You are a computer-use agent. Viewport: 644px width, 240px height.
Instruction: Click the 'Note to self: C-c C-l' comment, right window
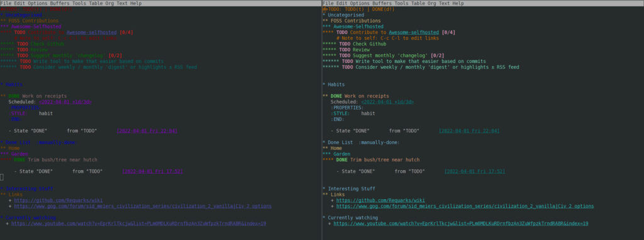click(387, 38)
